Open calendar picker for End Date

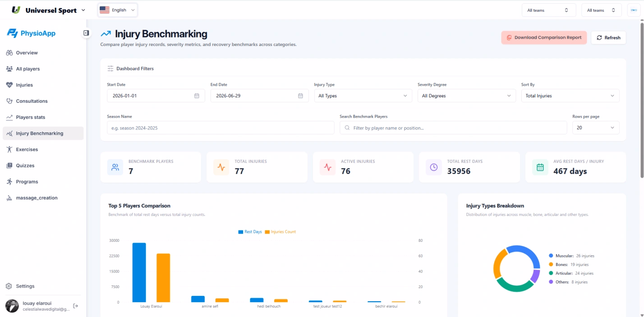click(300, 96)
